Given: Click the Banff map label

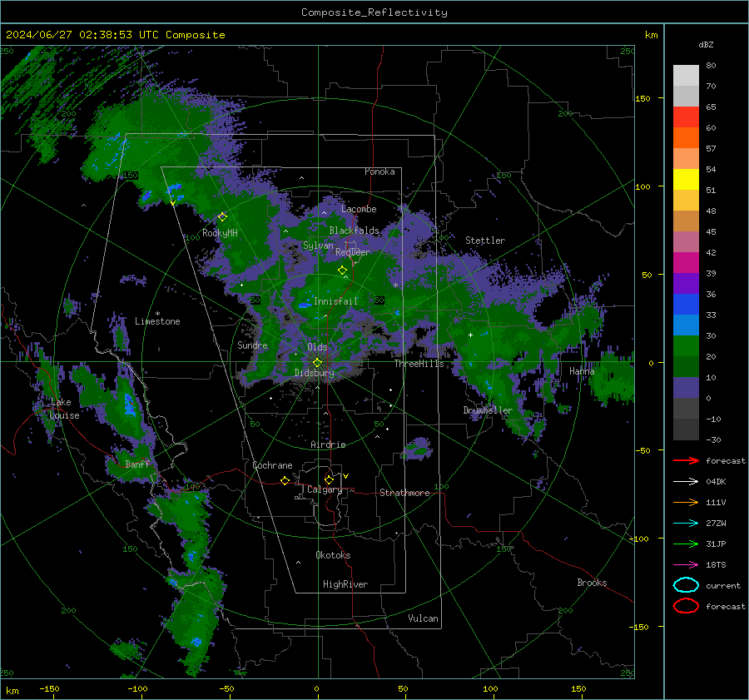Looking at the screenshot, I should pos(137,464).
